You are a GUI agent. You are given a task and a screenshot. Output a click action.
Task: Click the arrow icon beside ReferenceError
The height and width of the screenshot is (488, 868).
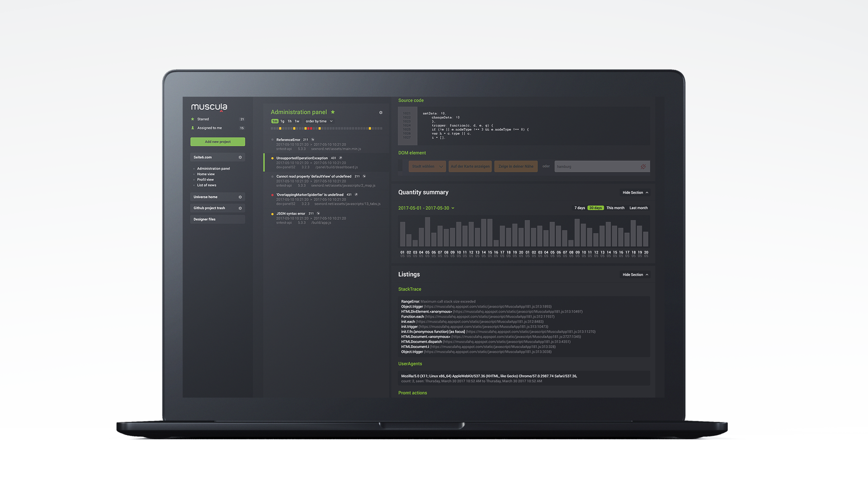(313, 140)
